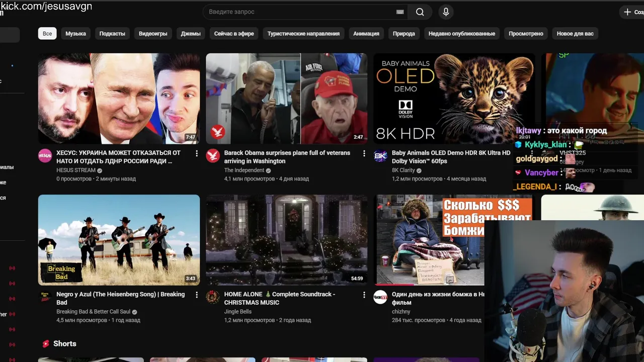Select the Недавно опубликованные chip
Screen dimensions: 644x362
[x=462, y=34]
